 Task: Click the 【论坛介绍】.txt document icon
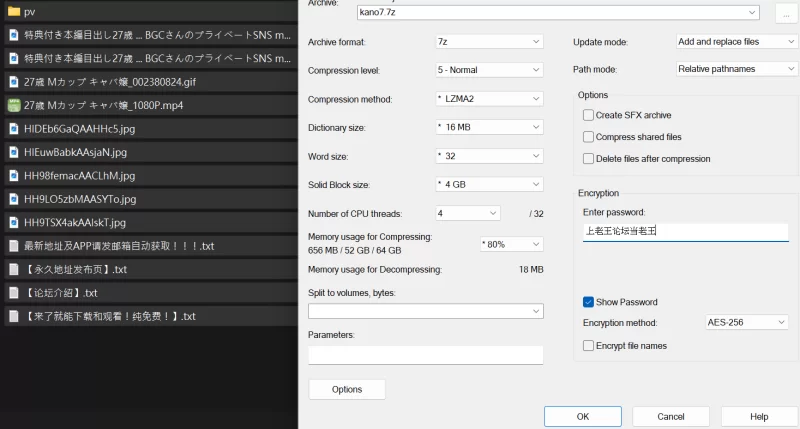(14, 293)
